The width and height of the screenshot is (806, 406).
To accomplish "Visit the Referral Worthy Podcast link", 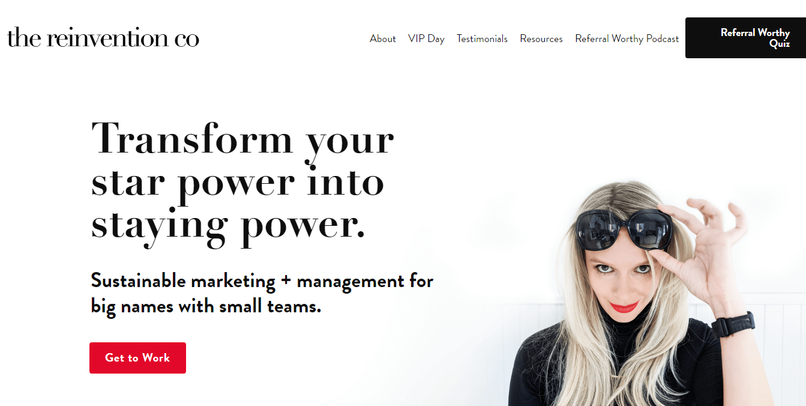I will (627, 39).
